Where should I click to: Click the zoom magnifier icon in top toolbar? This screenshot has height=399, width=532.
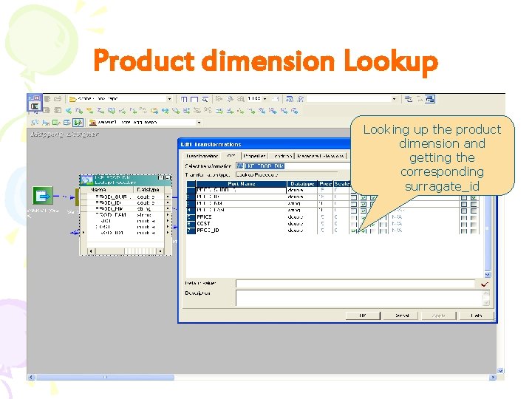pyautogui.click(x=205, y=99)
